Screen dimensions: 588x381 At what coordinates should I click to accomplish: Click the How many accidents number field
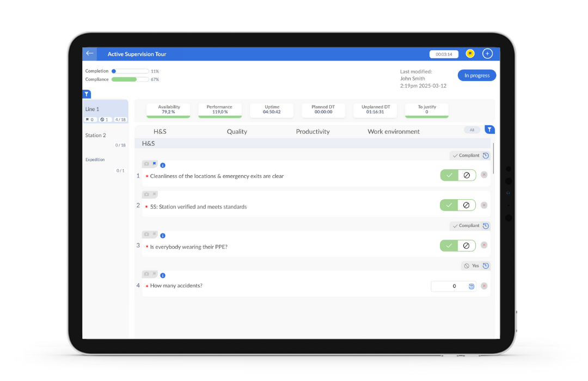point(450,286)
